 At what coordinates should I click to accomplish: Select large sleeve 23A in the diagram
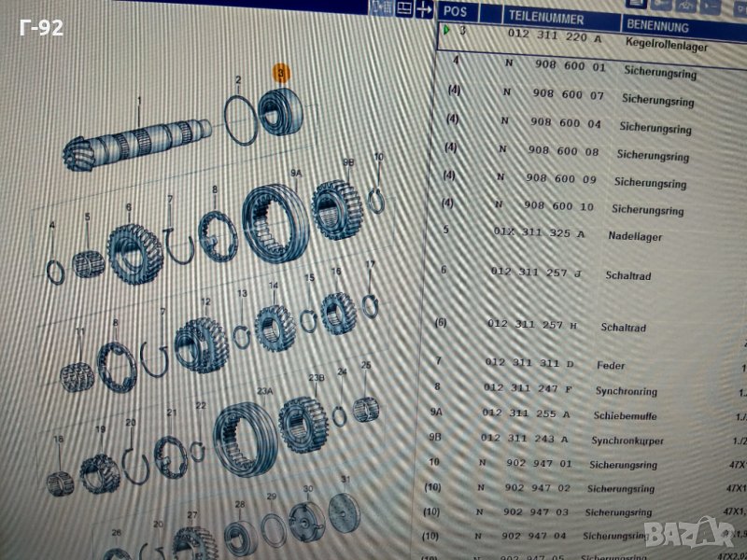pyautogui.click(x=246, y=438)
